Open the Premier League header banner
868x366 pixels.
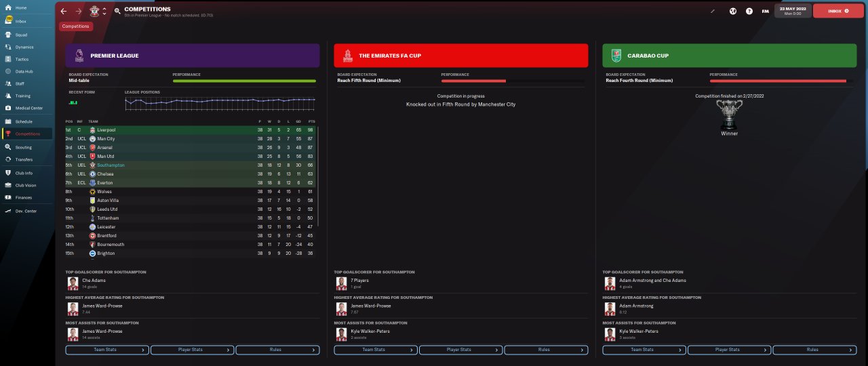click(193, 56)
